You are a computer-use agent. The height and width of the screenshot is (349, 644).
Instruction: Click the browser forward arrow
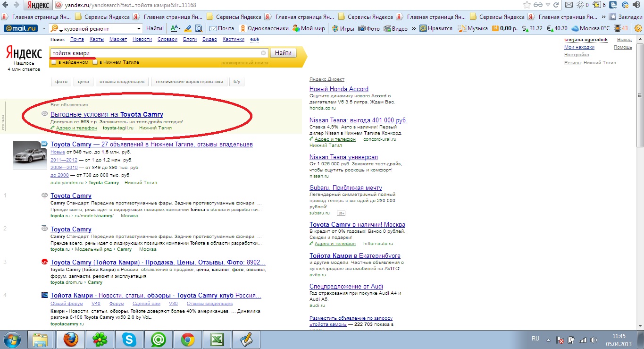pos(16,5)
